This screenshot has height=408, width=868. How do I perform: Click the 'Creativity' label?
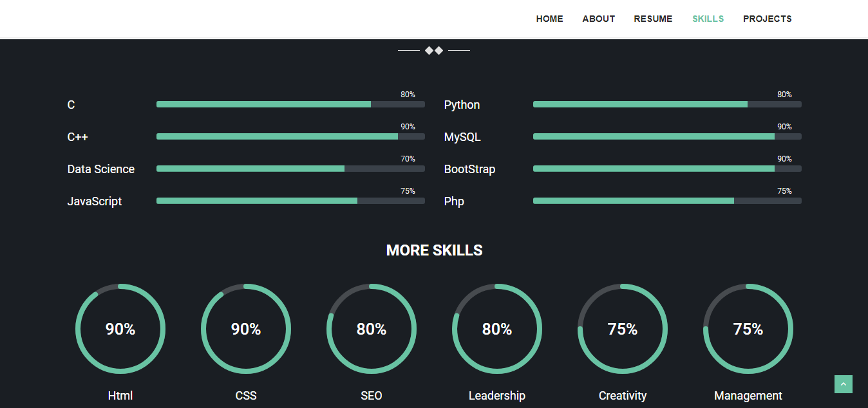(x=623, y=396)
